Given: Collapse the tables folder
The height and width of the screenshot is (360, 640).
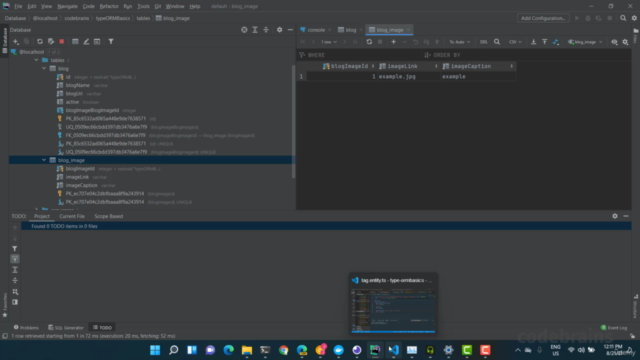Looking at the screenshot, I should [x=37, y=60].
